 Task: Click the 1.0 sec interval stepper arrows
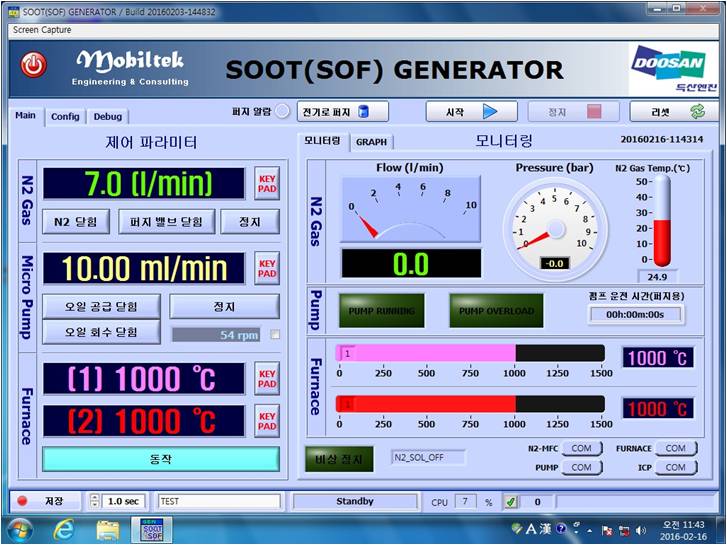point(95,501)
